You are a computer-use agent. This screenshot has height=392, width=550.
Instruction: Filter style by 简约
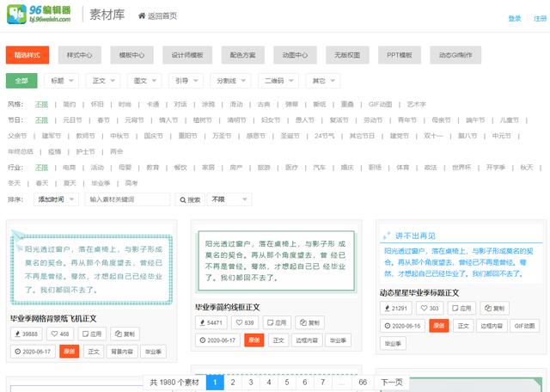(x=69, y=104)
